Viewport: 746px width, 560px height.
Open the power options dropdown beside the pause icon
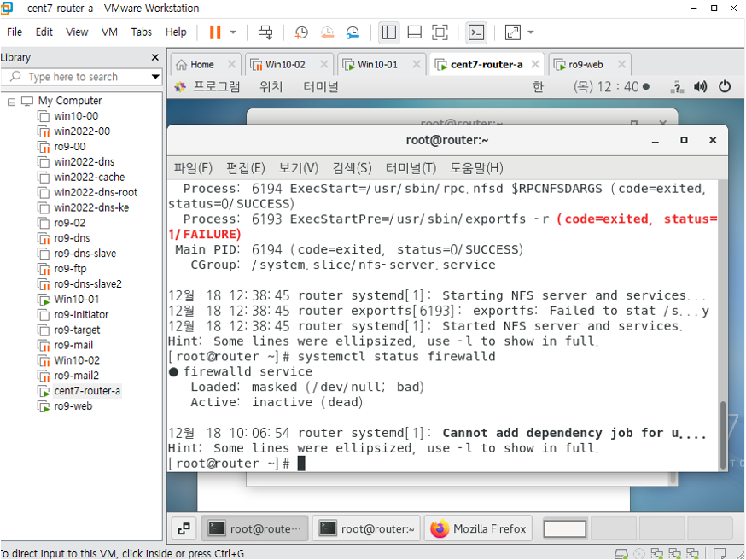coord(233,32)
